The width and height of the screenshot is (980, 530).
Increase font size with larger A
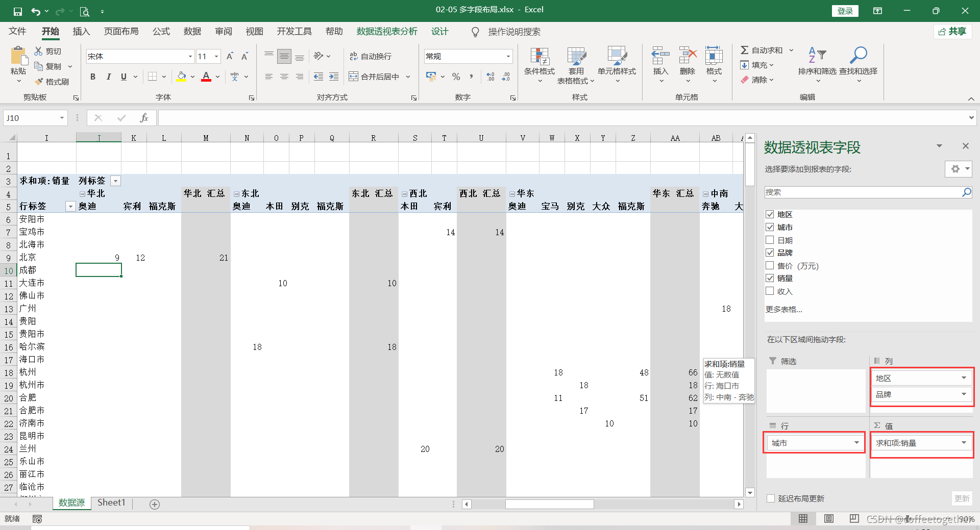[230, 56]
